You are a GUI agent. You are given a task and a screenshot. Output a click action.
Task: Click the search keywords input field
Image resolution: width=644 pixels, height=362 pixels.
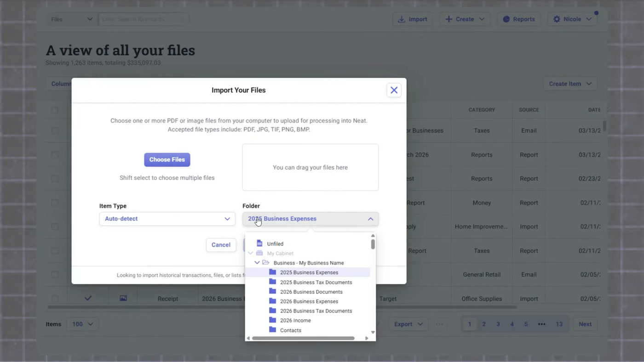coord(143,19)
